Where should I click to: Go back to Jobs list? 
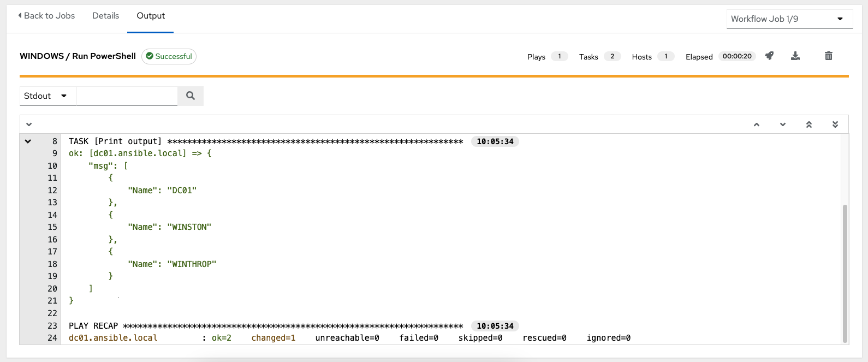tap(46, 16)
